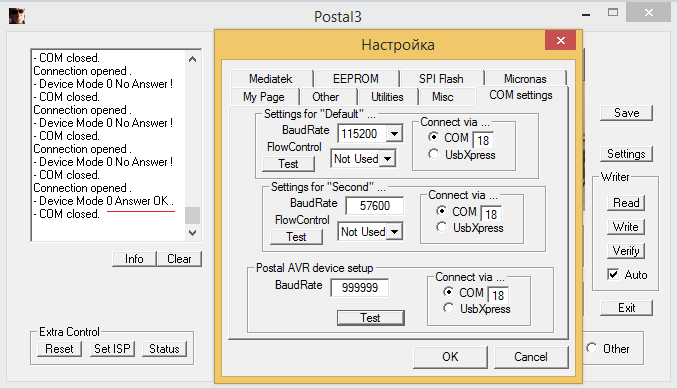This screenshot has height=389, width=678.
Task: Click the Exit button
Action: coord(627,308)
